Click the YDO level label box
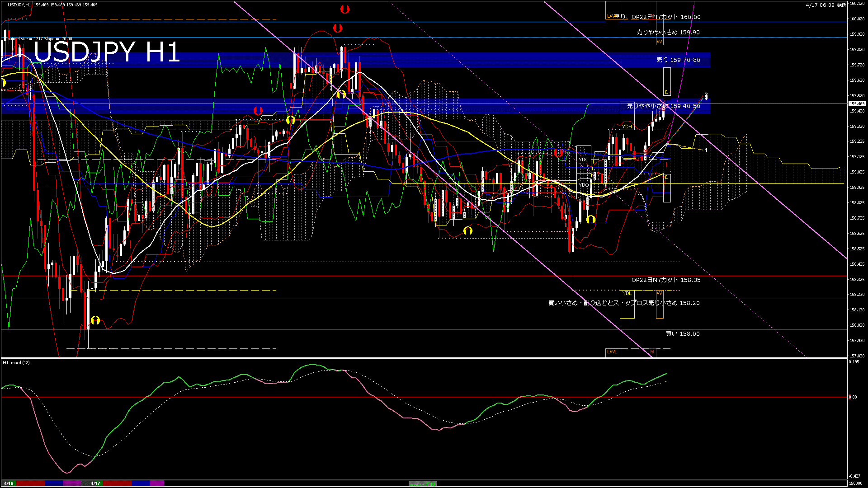The width and height of the screenshot is (868, 488). click(584, 185)
